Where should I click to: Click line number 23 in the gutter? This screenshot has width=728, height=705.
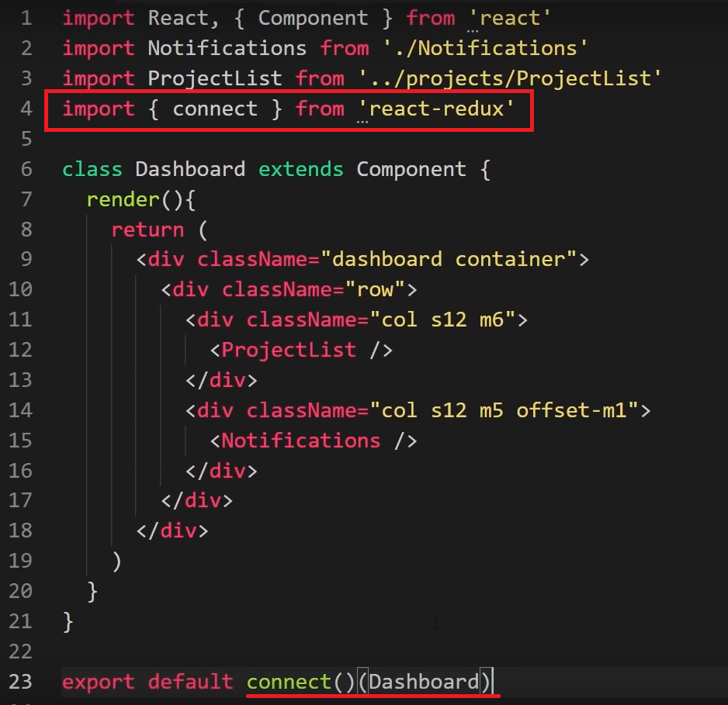pos(21,682)
